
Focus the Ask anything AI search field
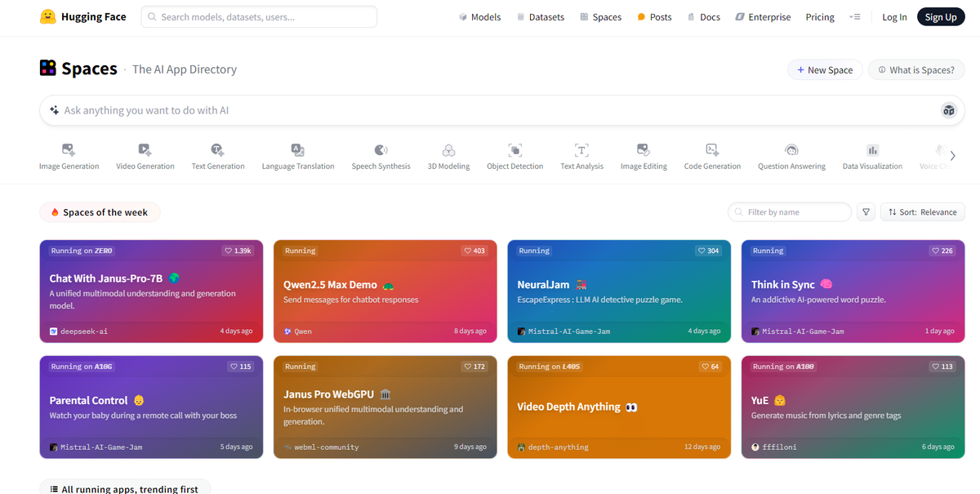click(502, 110)
